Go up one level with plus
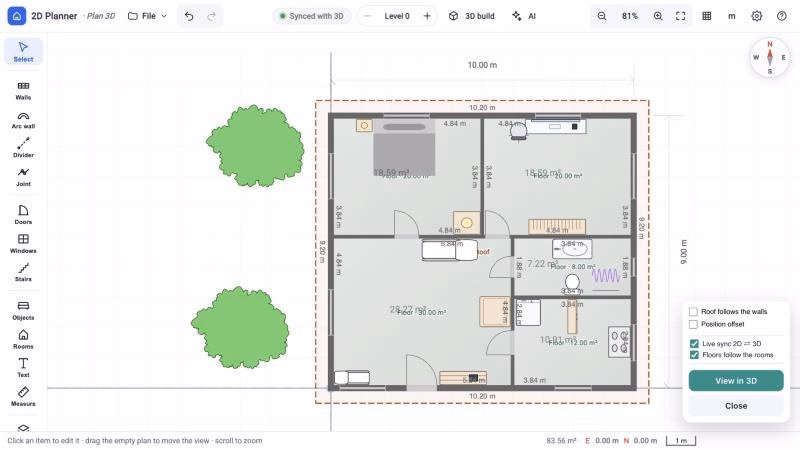 tap(427, 16)
